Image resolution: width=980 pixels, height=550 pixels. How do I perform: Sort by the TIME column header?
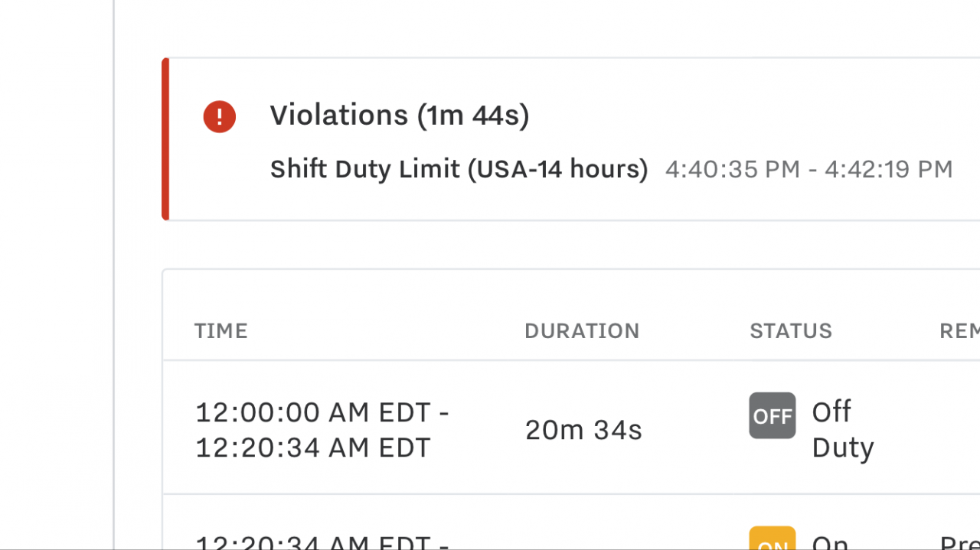click(x=221, y=330)
